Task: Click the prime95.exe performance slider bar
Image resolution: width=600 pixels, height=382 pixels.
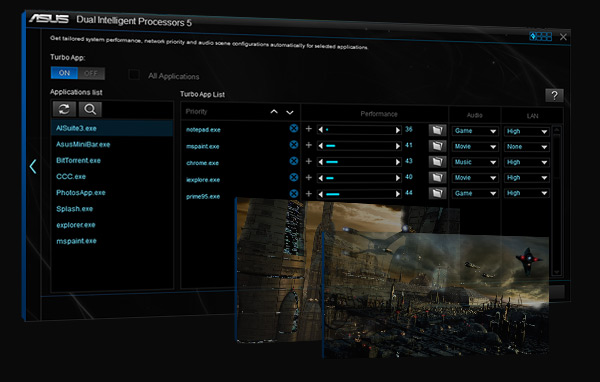Action: point(359,194)
